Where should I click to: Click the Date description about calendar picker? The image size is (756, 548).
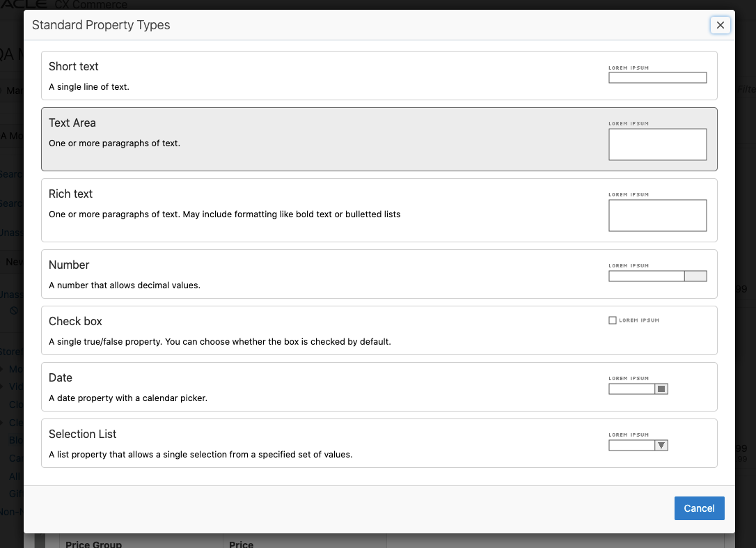[x=128, y=398]
